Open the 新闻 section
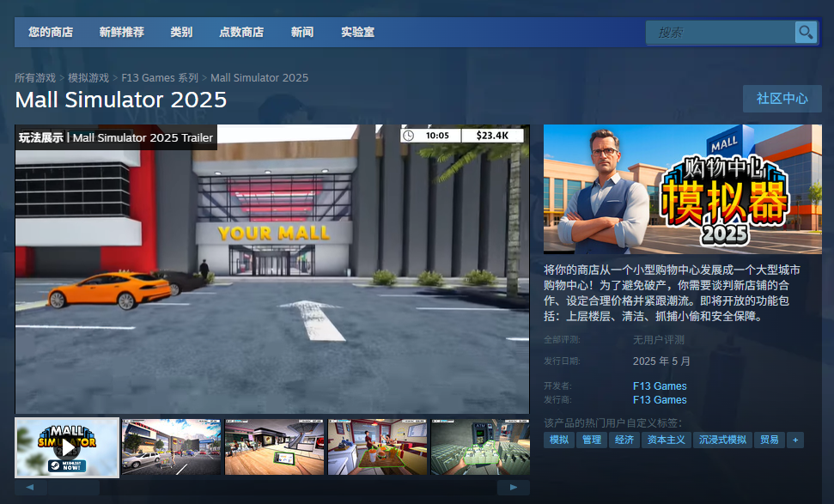This screenshot has width=834, height=504. [302, 32]
